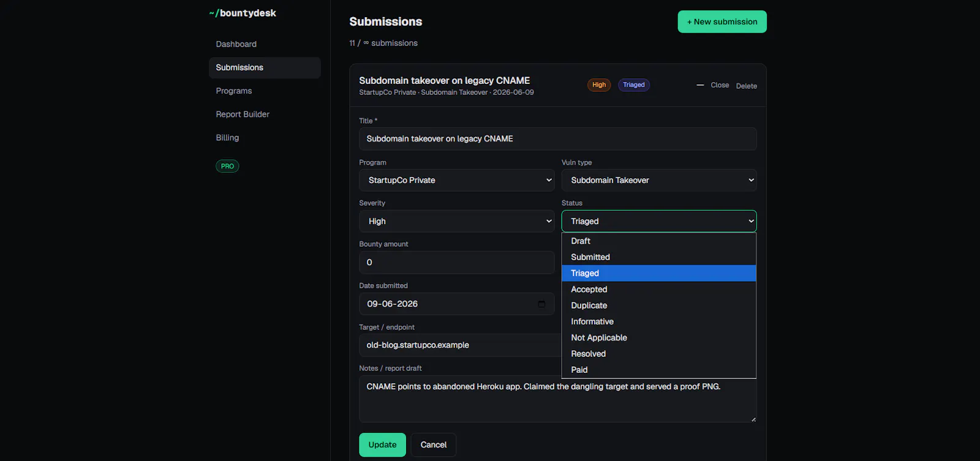Open the Severity dropdown
Image resolution: width=980 pixels, height=461 pixels.
click(x=457, y=221)
